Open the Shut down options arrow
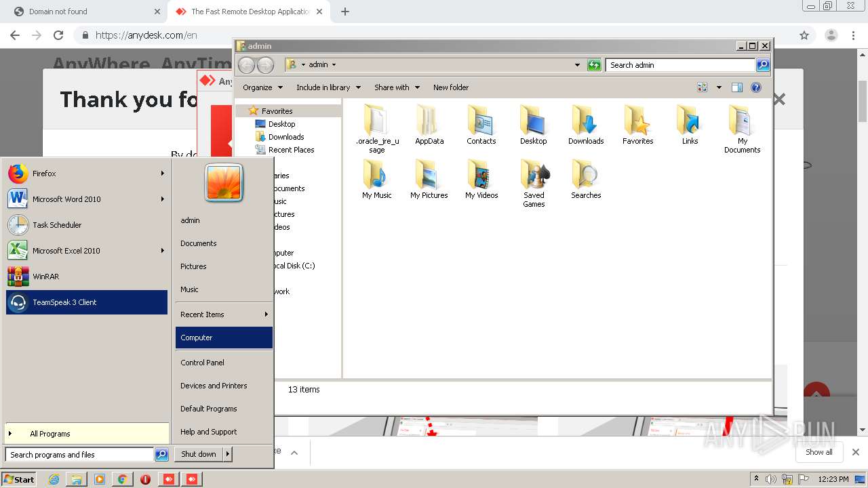The image size is (868, 488). 228,454
